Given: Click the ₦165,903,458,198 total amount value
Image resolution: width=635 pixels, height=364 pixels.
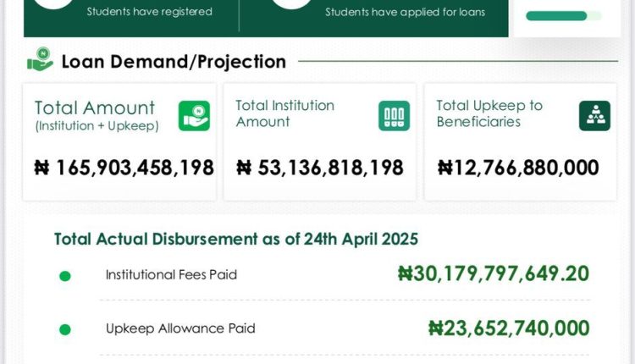Looking at the screenshot, I should pos(124,168).
